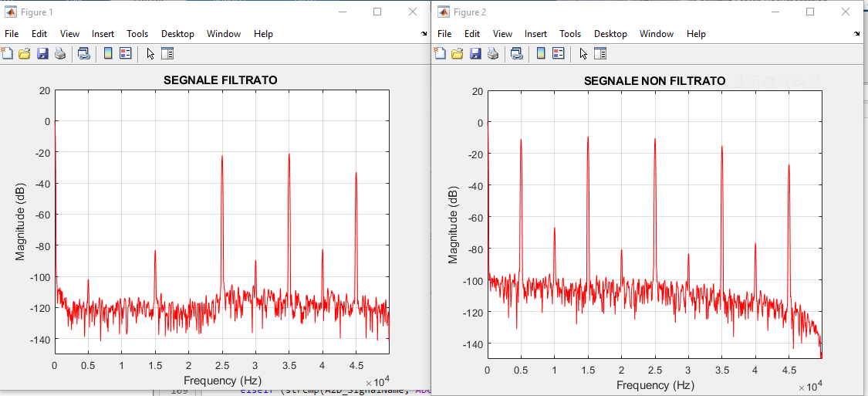Open the Desktop menu in Figure 2
This screenshot has height=396, width=868.
coord(610,34)
